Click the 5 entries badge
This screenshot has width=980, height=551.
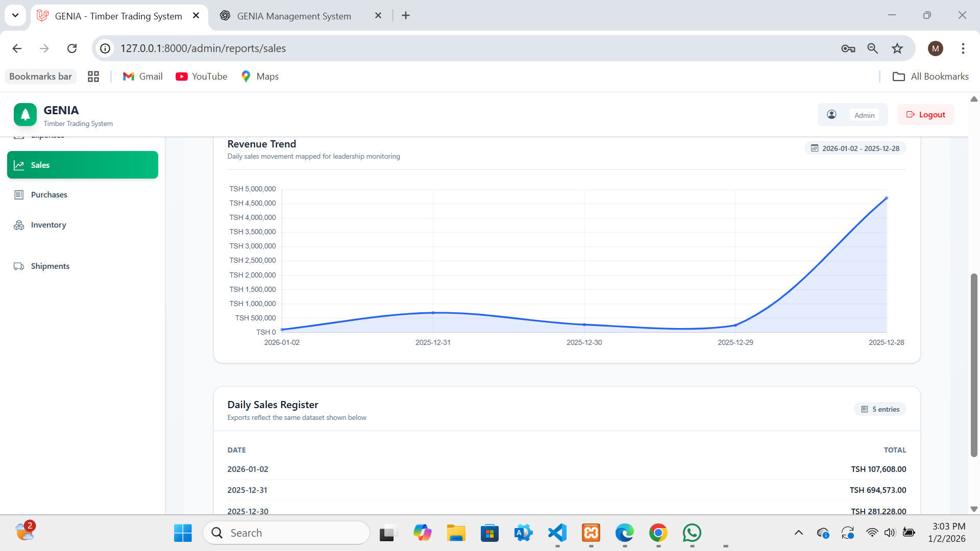[880, 409]
